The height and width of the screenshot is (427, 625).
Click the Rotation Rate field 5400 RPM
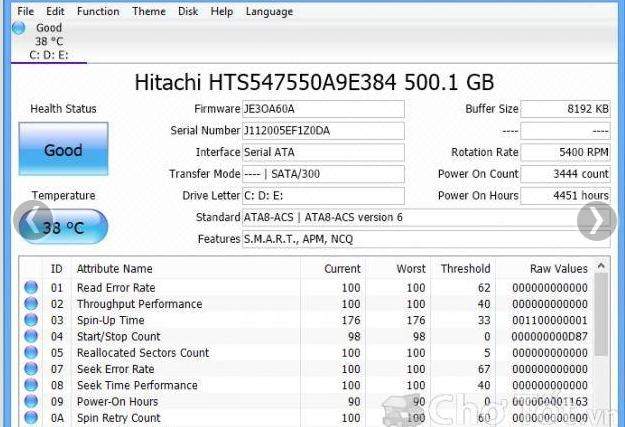pos(566,152)
